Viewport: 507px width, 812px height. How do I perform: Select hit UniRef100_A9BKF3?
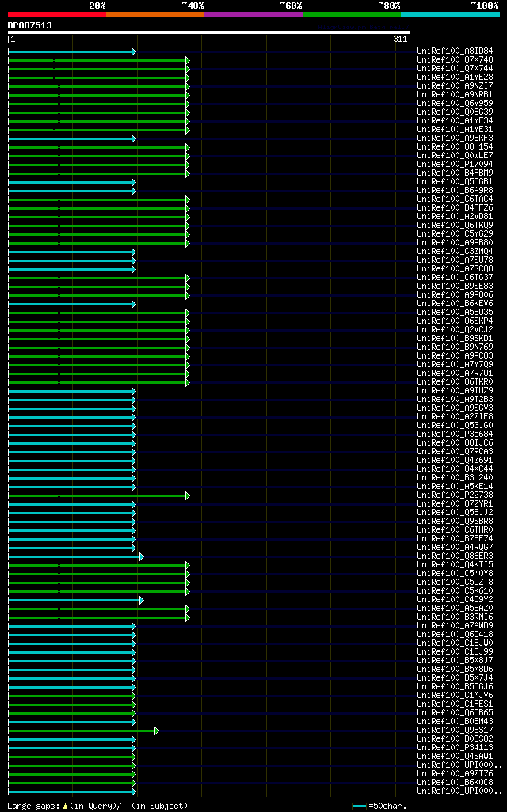455,138
